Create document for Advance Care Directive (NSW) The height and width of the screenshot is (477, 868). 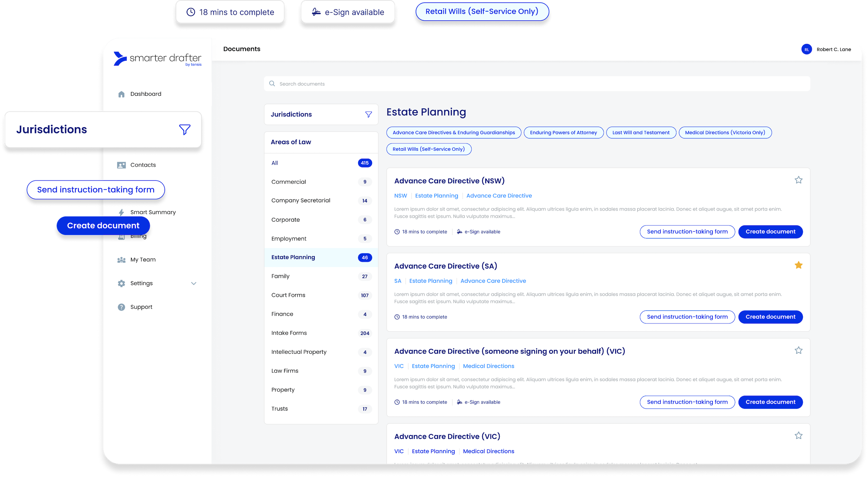pyautogui.click(x=770, y=232)
